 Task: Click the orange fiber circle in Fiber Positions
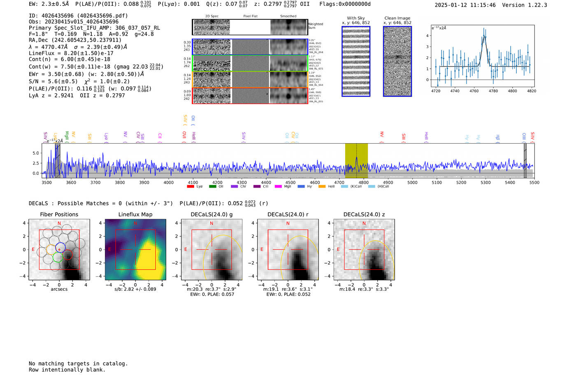click(x=51, y=250)
